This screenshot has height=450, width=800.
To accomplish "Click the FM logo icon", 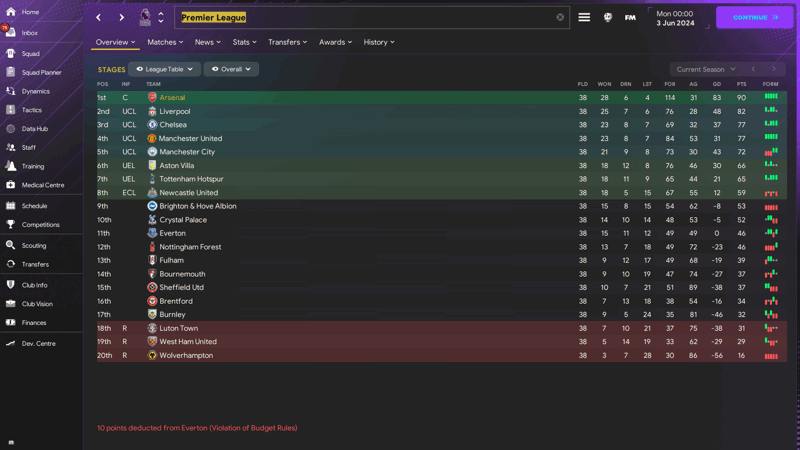I will [630, 17].
